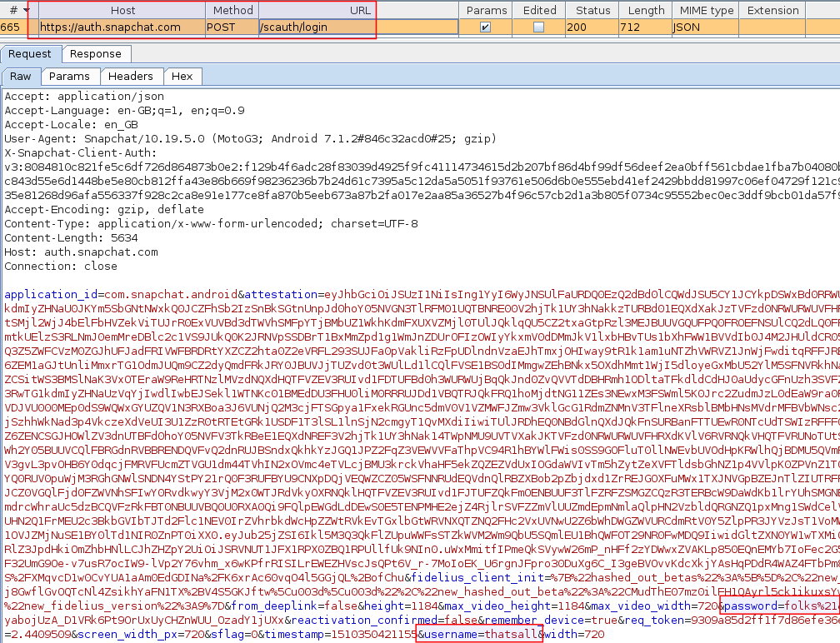Viewport: 840px width, 643px height.
Task: Select the https://auth.snapchat.com host cell
Action: (x=110, y=27)
